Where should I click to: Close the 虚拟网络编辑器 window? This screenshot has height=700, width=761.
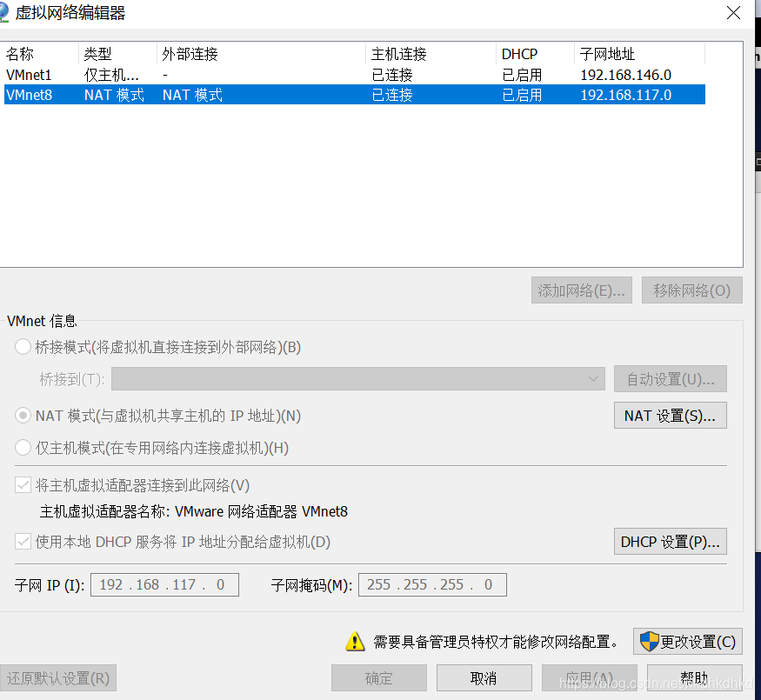click(733, 13)
